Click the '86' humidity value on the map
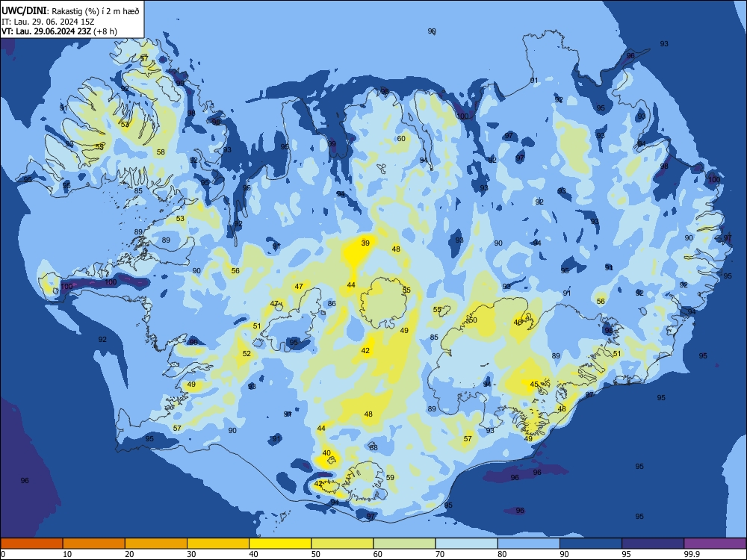This screenshot has width=747, height=560. (x=332, y=303)
